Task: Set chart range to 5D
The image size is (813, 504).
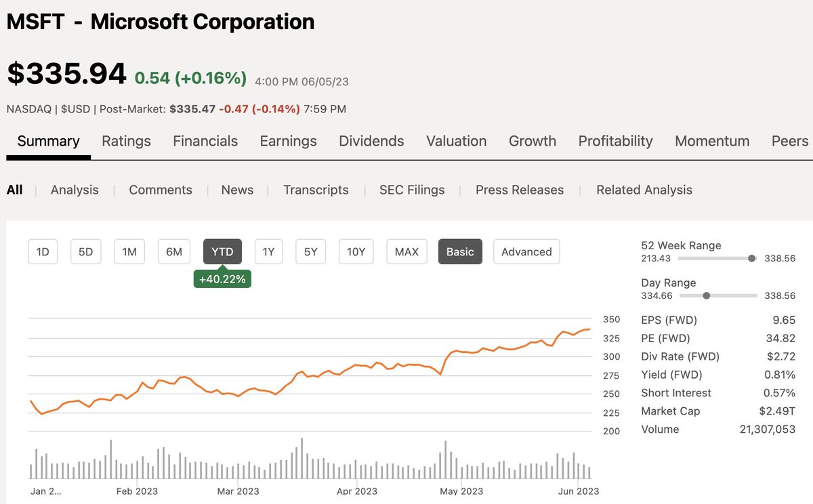Action: [x=85, y=251]
